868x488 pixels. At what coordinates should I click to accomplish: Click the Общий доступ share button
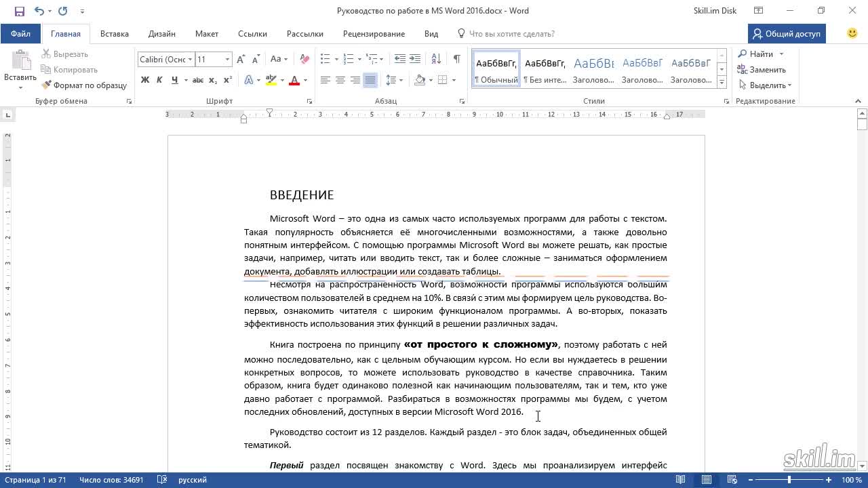point(787,33)
